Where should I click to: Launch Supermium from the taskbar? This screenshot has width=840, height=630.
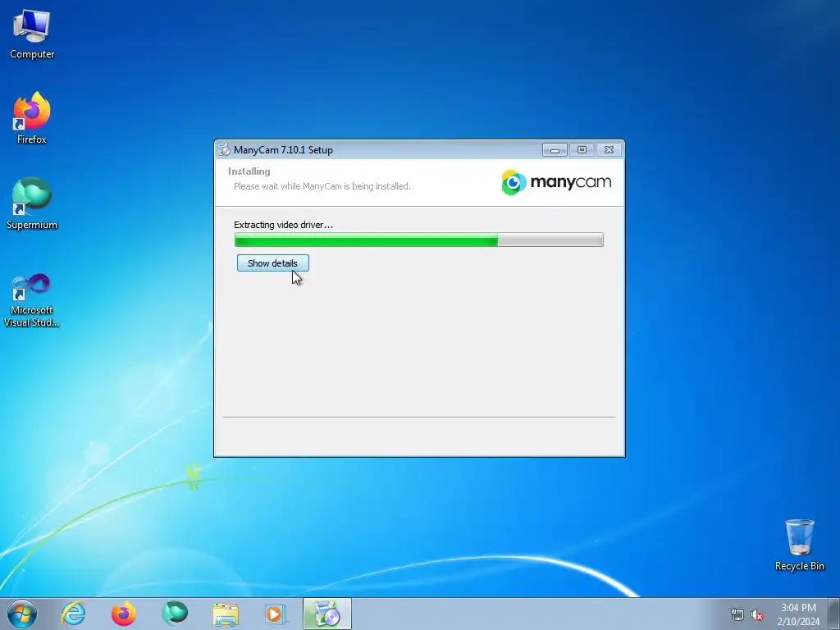(175, 614)
